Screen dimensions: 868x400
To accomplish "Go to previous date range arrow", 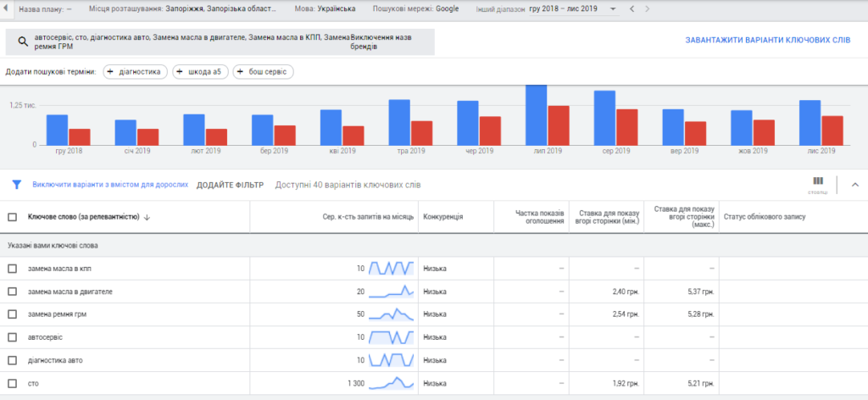I will click(x=632, y=9).
